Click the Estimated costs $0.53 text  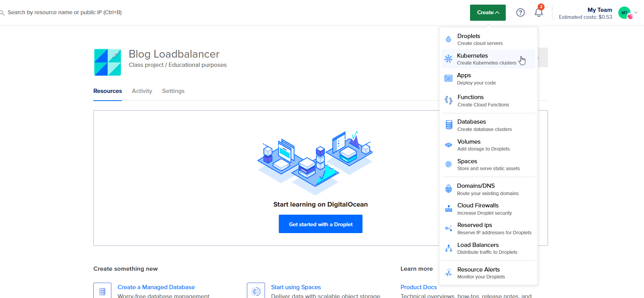pyautogui.click(x=585, y=17)
